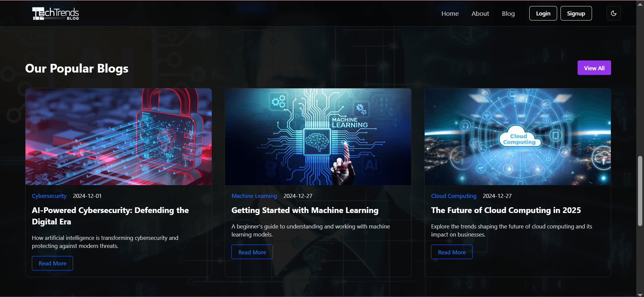Select the Cloud Computing category tag
644x297 pixels.
coord(453,196)
